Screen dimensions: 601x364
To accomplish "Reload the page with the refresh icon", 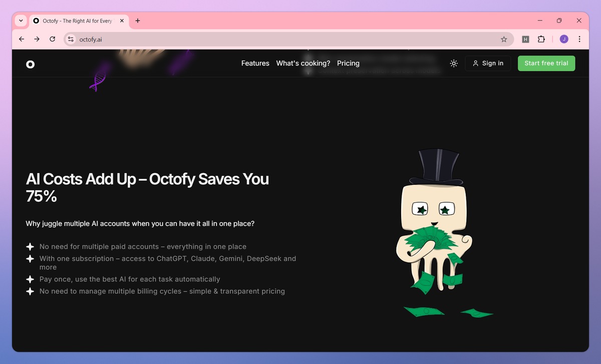I will [52, 39].
